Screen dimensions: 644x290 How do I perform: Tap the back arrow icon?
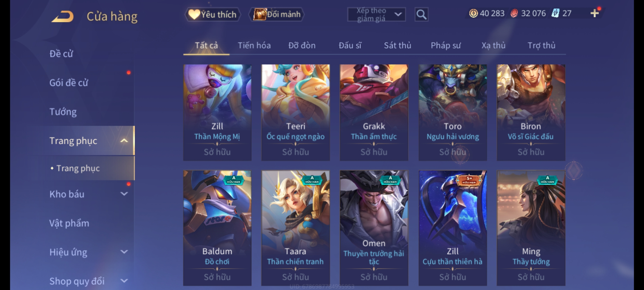click(x=63, y=16)
